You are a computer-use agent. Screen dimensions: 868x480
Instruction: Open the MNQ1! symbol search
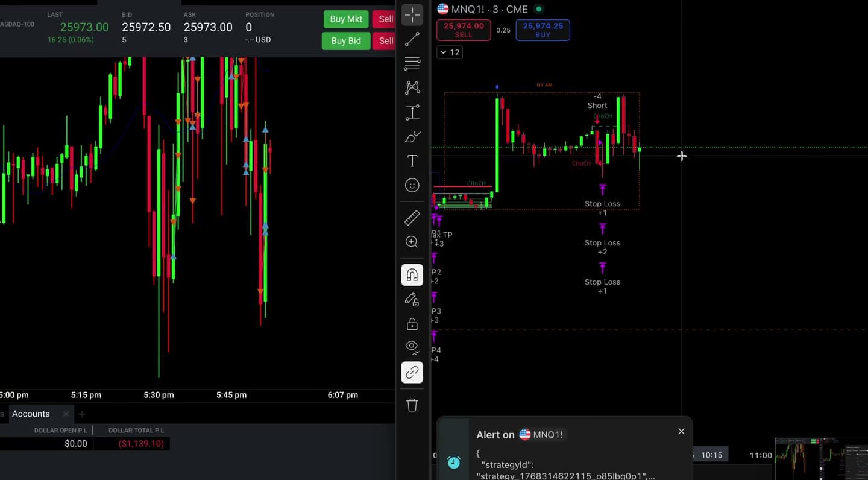pyautogui.click(x=489, y=9)
